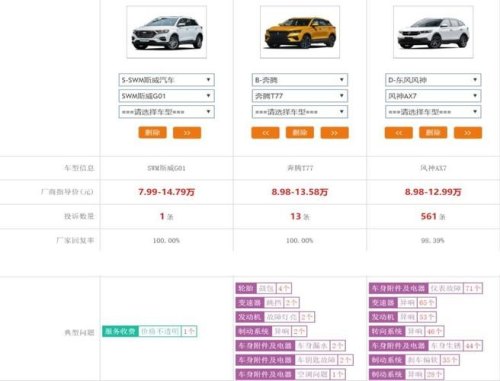Click the price 8.98-13.58万

point(300,192)
